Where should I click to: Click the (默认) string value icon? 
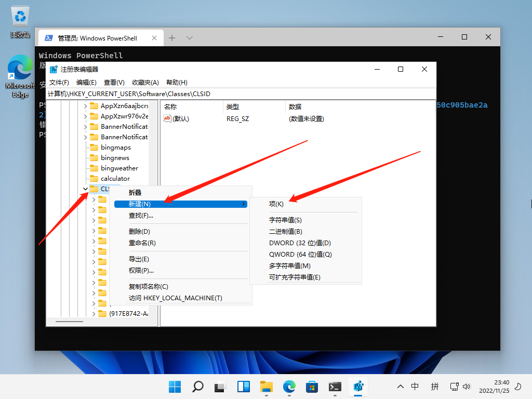167,118
